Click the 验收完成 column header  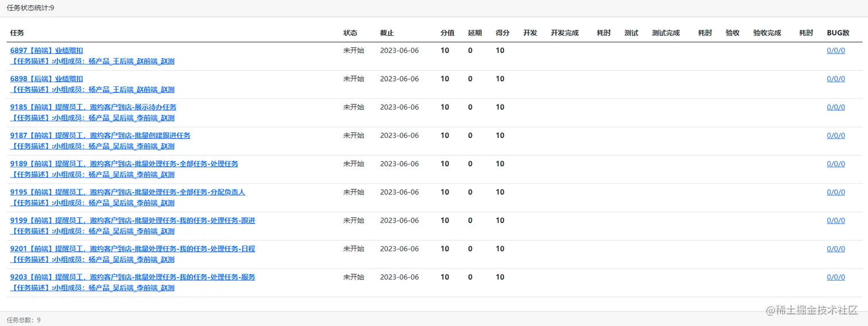click(x=768, y=33)
